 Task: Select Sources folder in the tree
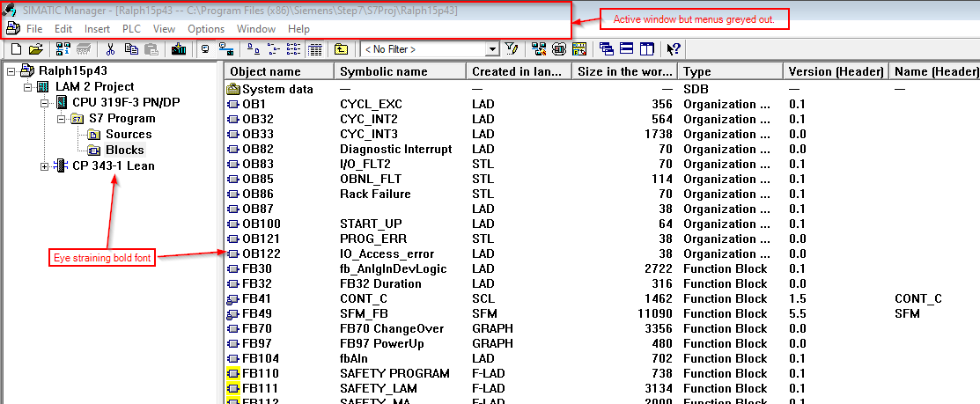129,135
